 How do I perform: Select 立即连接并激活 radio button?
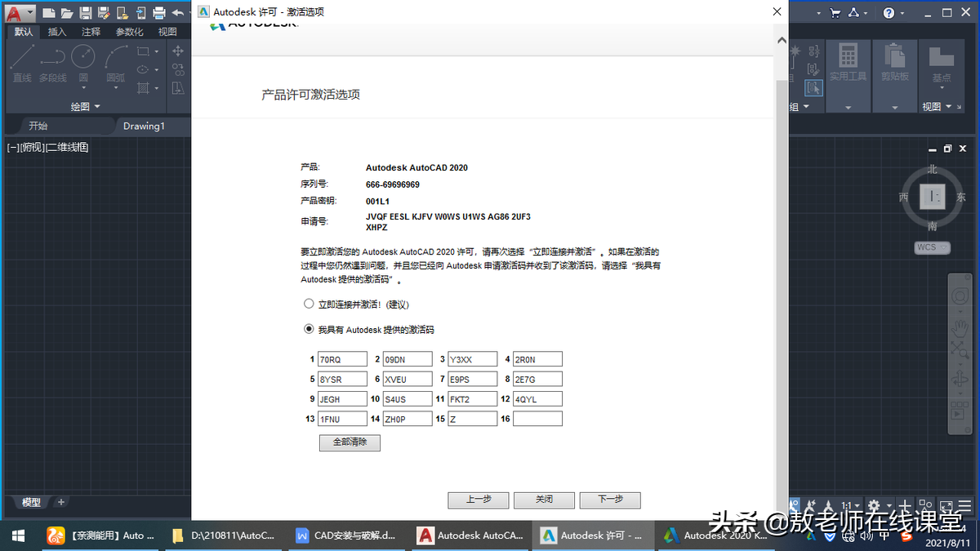309,303
